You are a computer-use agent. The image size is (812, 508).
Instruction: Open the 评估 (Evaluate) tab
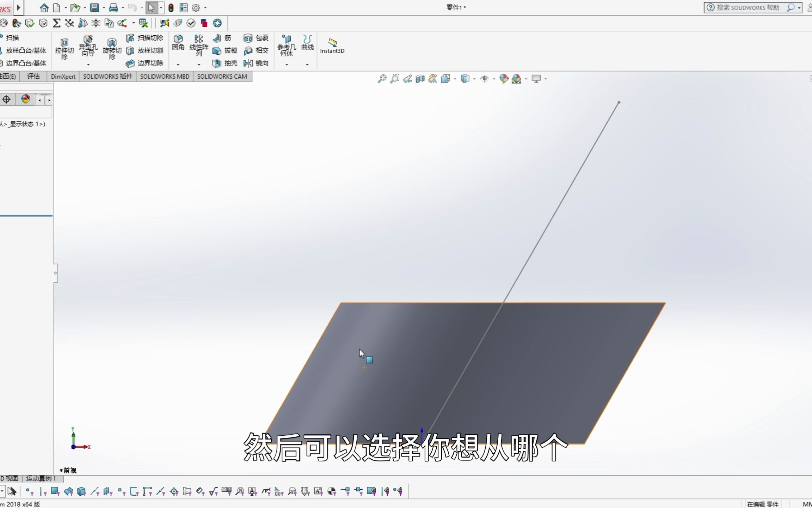click(33, 77)
